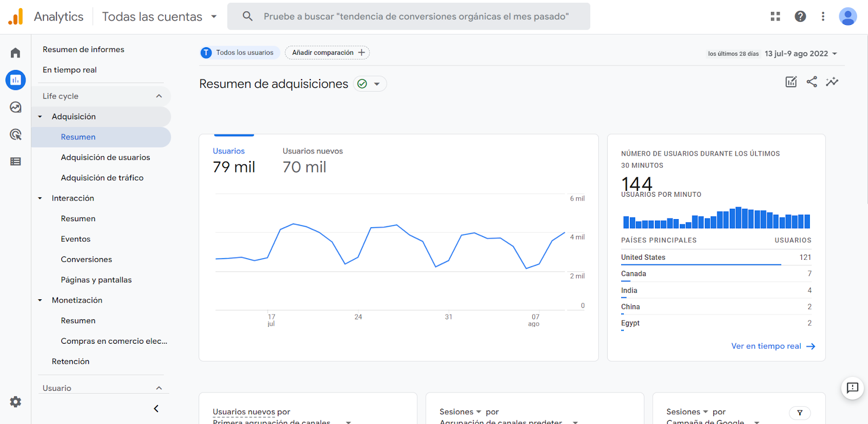The width and height of the screenshot is (868, 424).
Task: Click the Añadir comparación button
Action: click(x=328, y=53)
